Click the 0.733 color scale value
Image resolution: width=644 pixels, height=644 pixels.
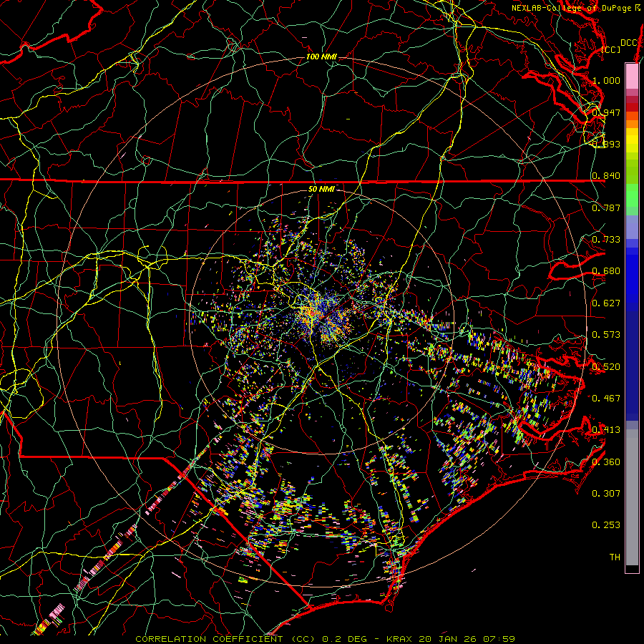coord(606,239)
